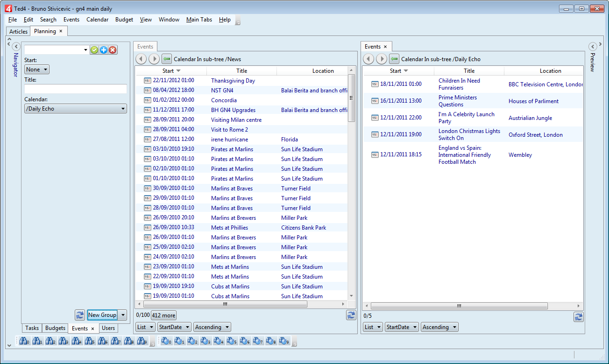Click binoculars search icon number 9
609x364 pixels.
pos(142,342)
